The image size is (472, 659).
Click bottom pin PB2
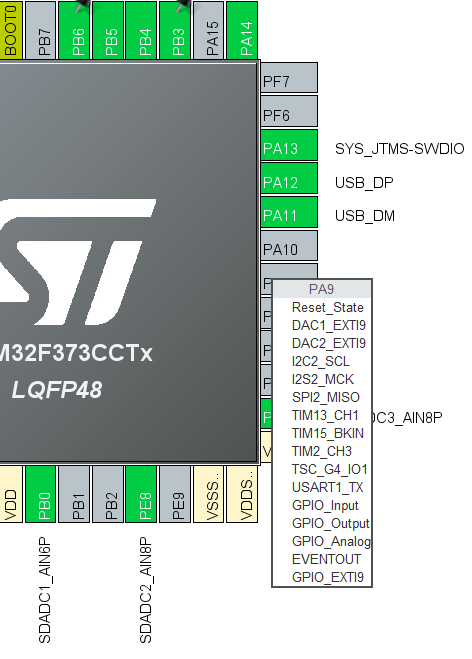(x=108, y=494)
